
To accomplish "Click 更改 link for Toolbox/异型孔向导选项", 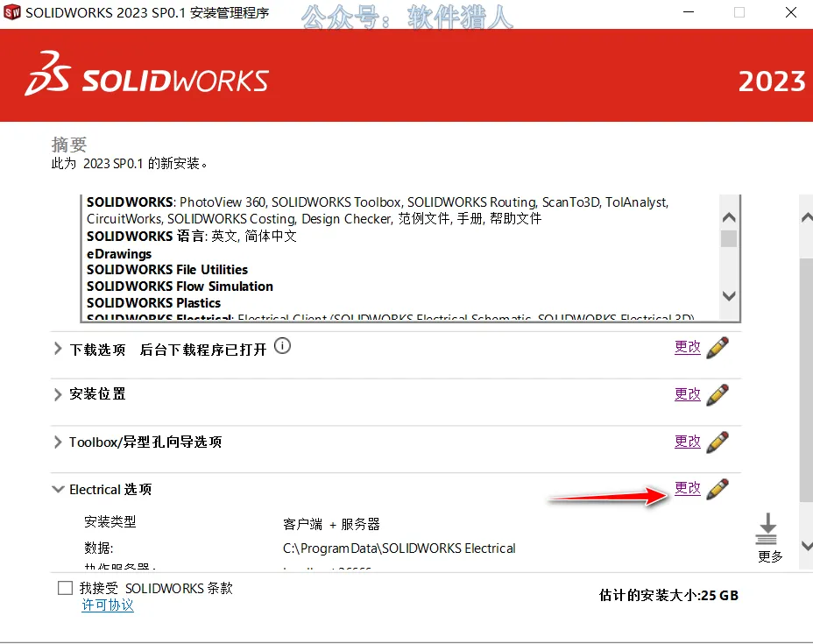I will 688,442.
